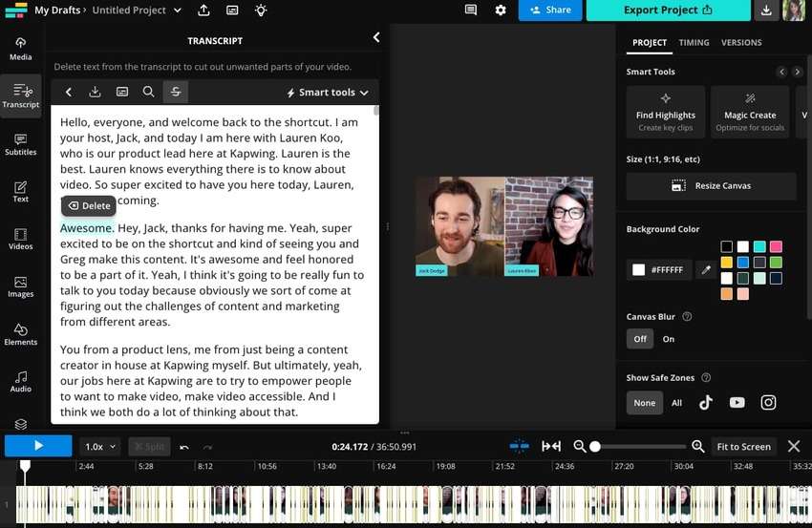Switch to the TIMING tab

[x=694, y=43]
